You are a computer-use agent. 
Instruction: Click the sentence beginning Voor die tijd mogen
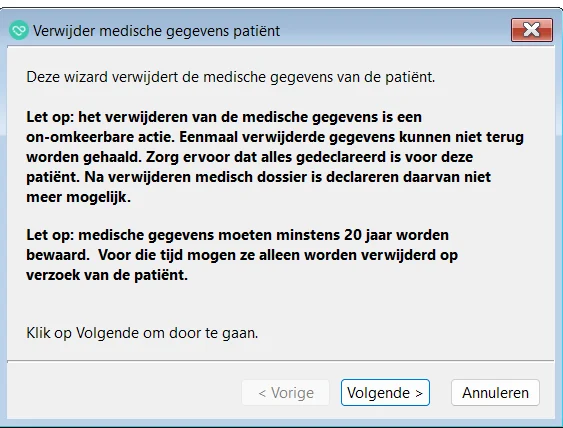pyautogui.click(x=278, y=255)
